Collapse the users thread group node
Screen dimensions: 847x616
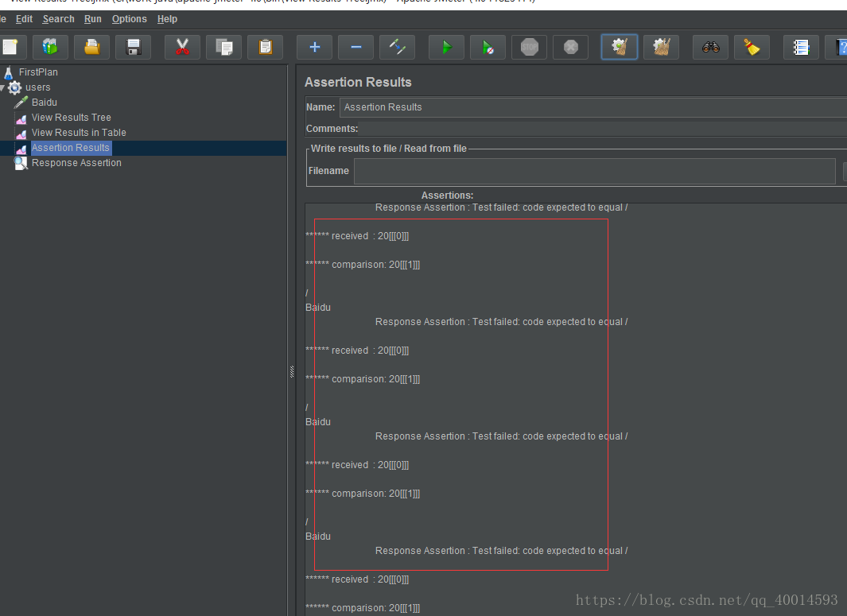pyautogui.click(x=2, y=87)
